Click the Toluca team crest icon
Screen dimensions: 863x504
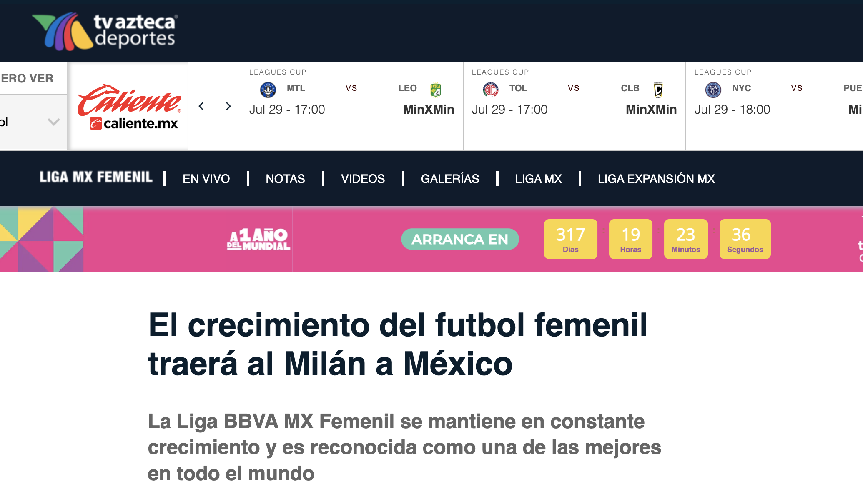coord(490,89)
